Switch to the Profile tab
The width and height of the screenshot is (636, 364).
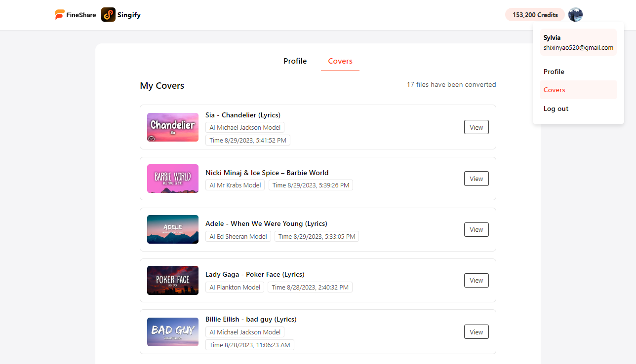[295, 61]
